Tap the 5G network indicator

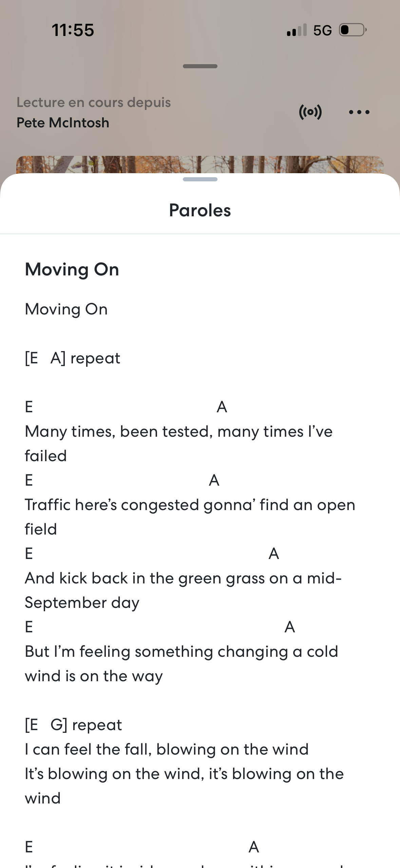(323, 30)
